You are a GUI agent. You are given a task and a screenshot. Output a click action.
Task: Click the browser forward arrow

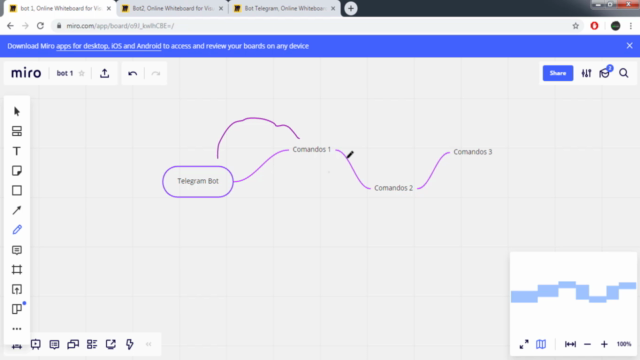point(25,26)
